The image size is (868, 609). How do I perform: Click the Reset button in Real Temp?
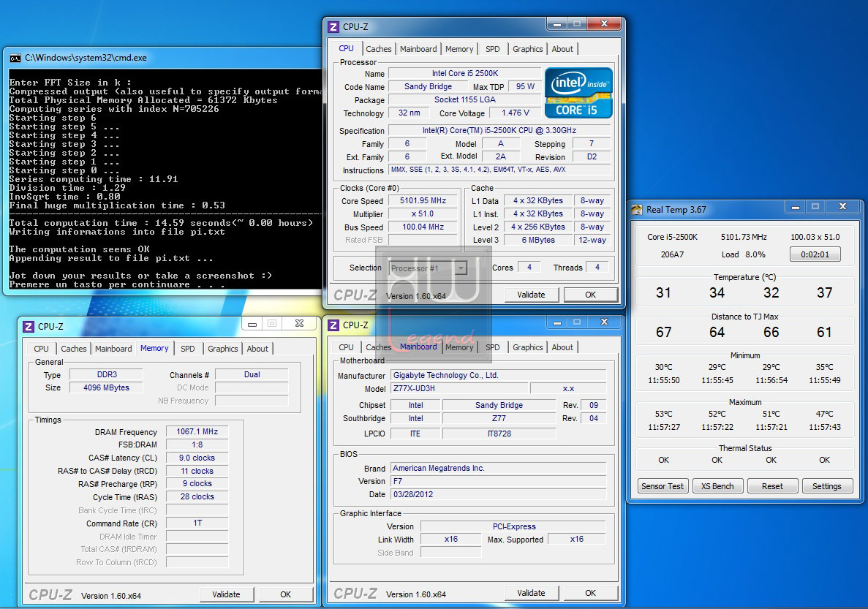772,486
